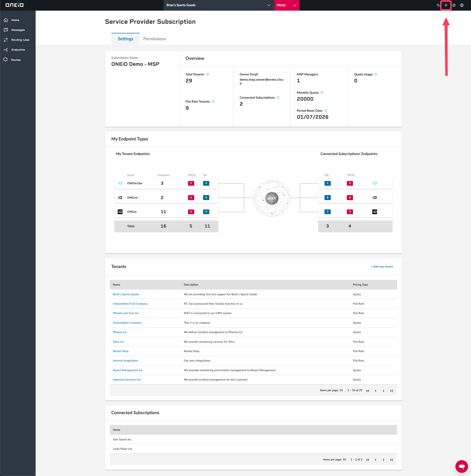Click Add new tenant link

coord(382,267)
